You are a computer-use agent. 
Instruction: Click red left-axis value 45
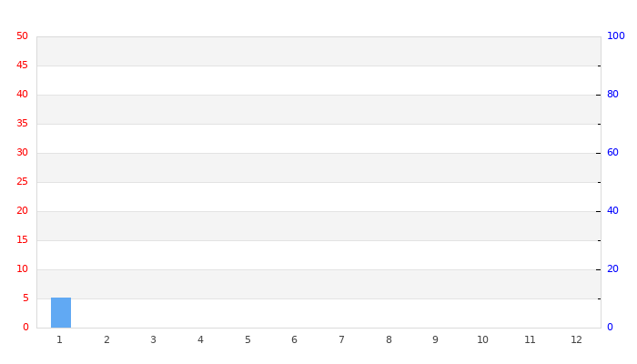point(22,66)
